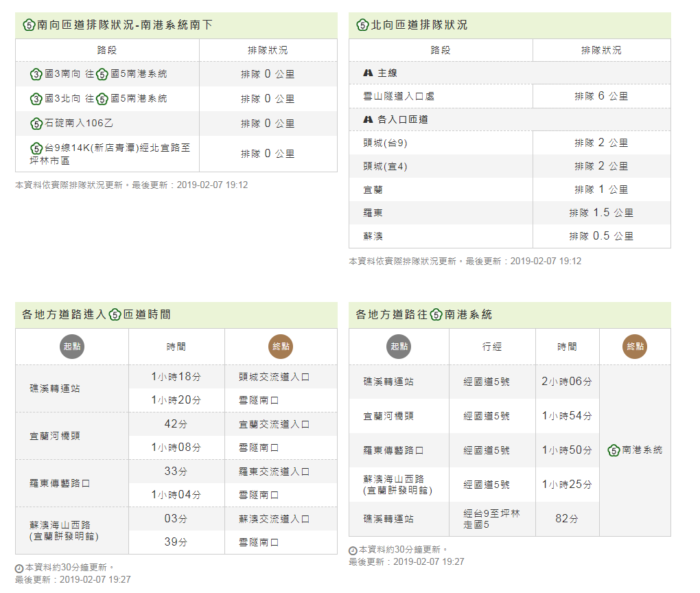Image resolution: width=700 pixels, height=593 pixels.
Task: Click the road icon beside 各入口匝道
Action: (x=368, y=119)
